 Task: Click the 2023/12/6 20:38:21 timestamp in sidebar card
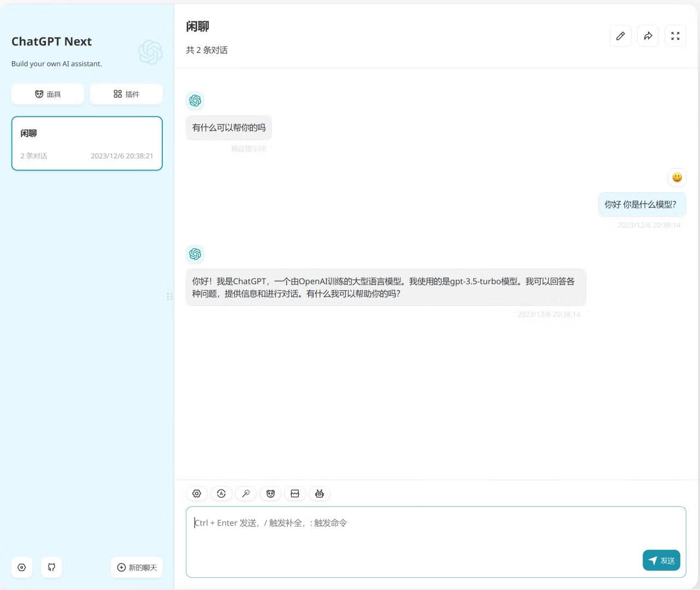[x=122, y=156]
